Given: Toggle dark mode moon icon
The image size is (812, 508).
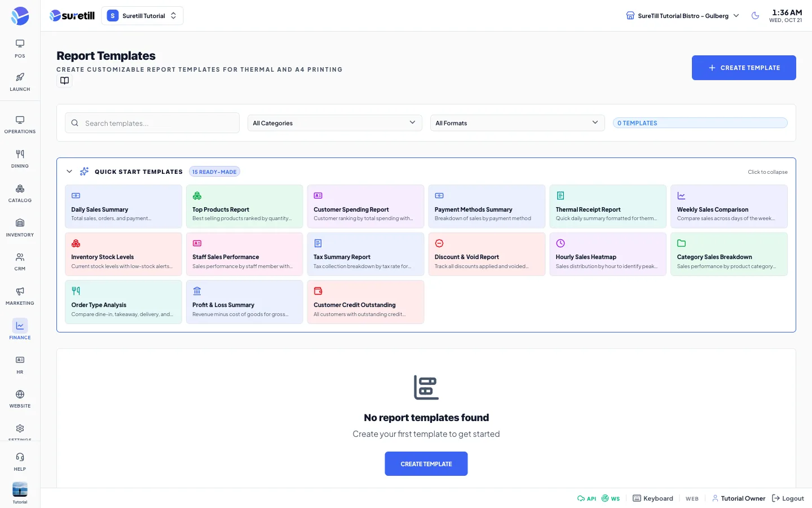Looking at the screenshot, I should point(756,16).
